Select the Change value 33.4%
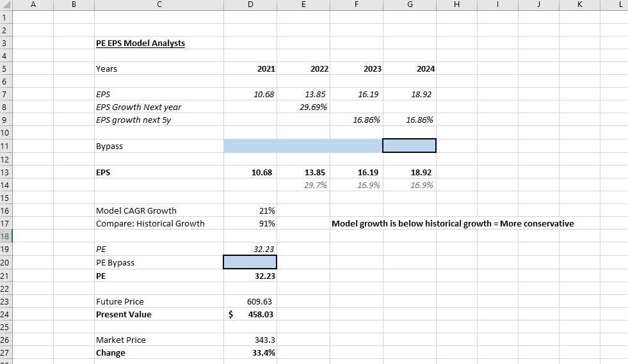The height and width of the screenshot is (364, 628). pyautogui.click(x=250, y=352)
